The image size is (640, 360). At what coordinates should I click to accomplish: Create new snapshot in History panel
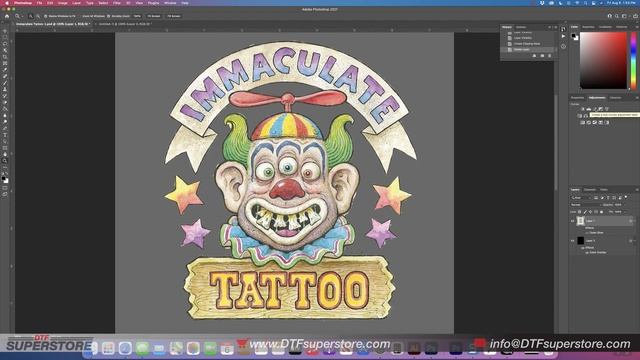542,56
